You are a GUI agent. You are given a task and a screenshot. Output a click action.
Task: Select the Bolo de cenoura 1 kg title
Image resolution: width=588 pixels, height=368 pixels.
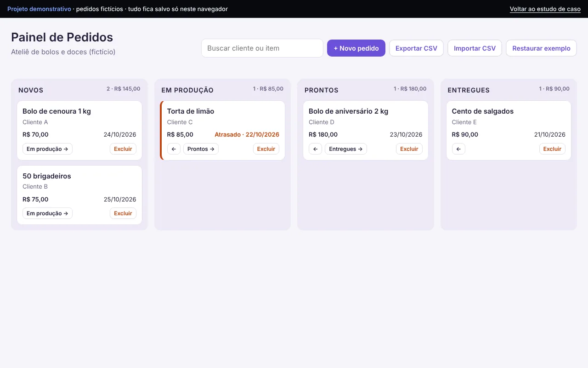(x=57, y=111)
